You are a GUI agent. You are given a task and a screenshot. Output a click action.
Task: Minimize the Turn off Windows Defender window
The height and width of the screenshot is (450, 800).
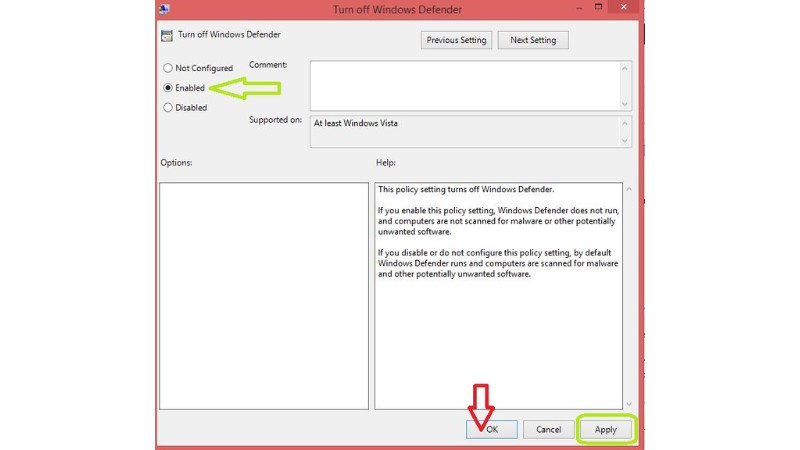click(x=579, y=8)
